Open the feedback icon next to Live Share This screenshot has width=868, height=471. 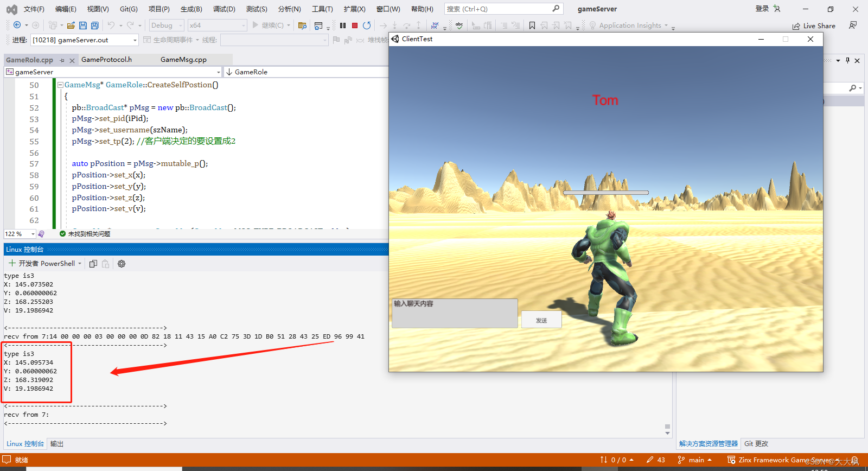click(x=853, y=26)
